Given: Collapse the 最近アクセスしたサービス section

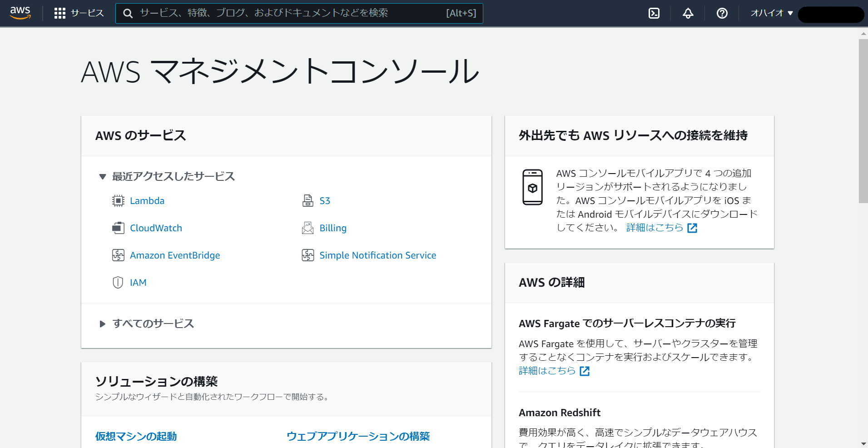Looking at the screenshot, I should pyautogui.click(x=103, y=177).
